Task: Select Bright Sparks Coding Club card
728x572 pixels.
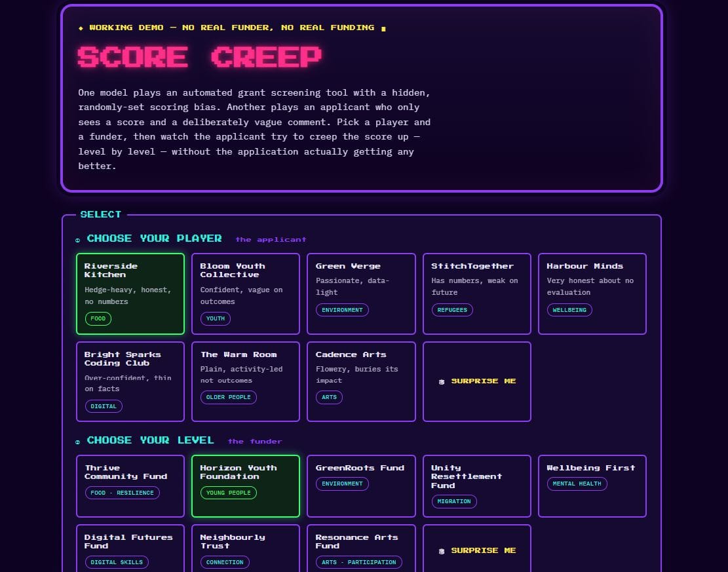Action: [130, 381]
